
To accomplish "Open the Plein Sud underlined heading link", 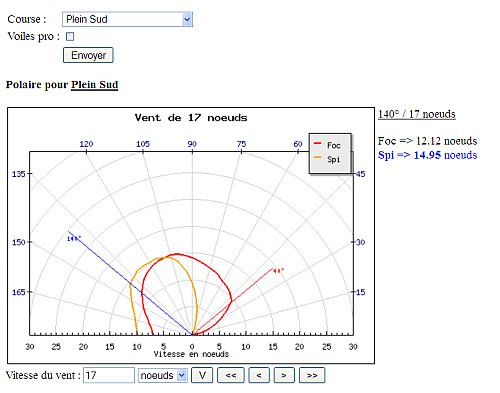I will coord(95,85).
